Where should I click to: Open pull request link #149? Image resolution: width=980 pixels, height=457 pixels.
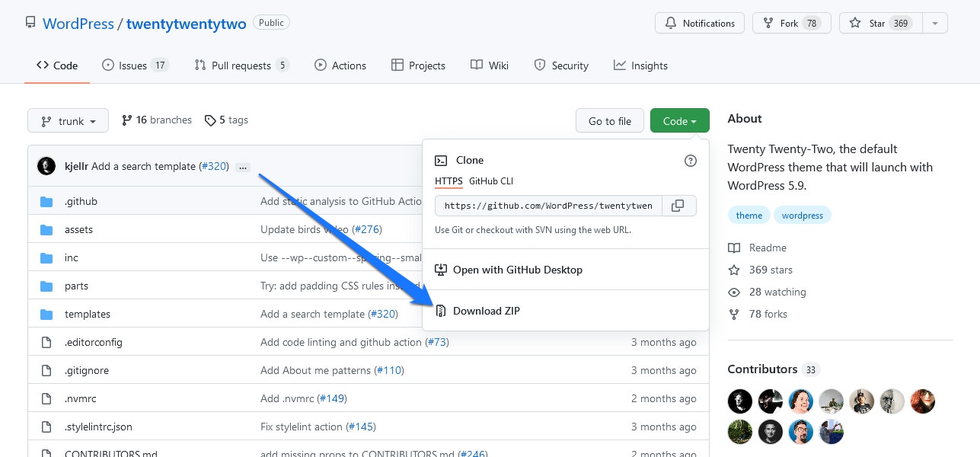(x=332, y=399)
